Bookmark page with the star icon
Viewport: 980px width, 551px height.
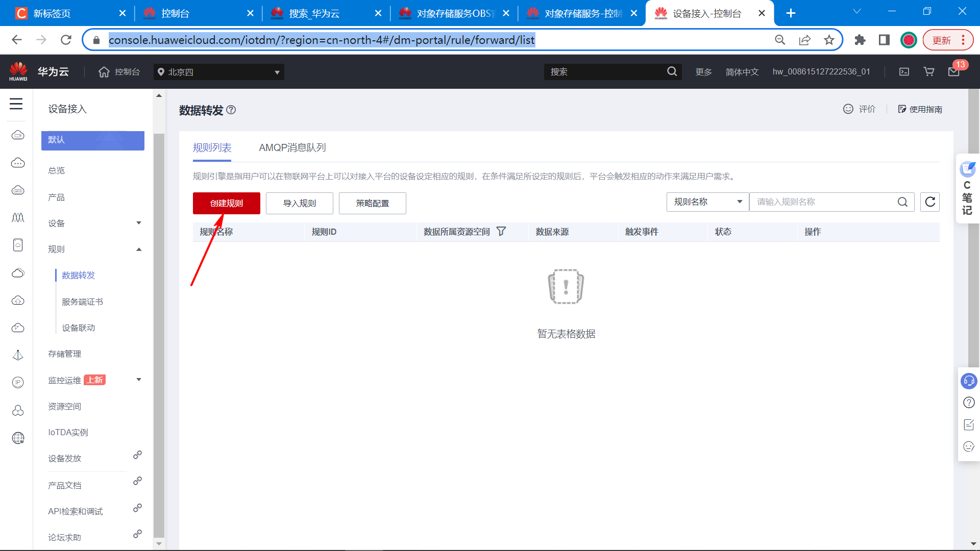coord(829,40)
